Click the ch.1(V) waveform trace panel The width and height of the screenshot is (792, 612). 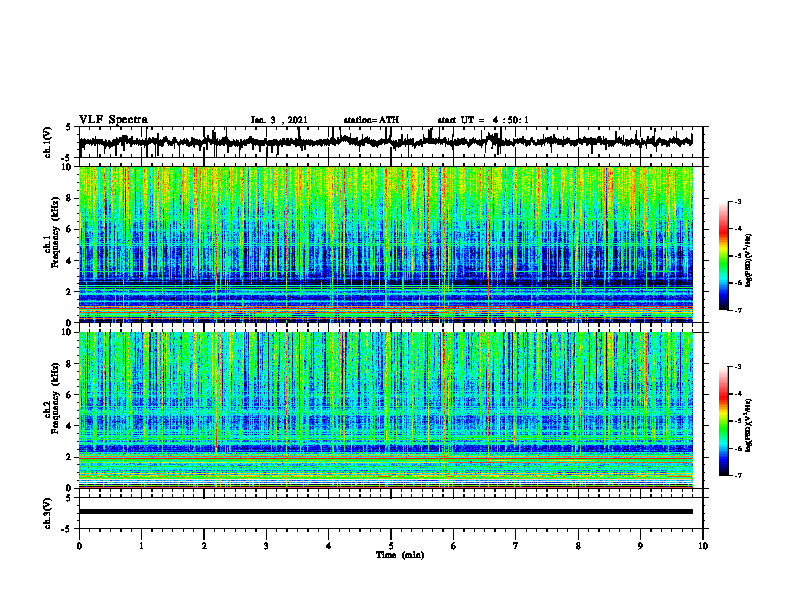[390, 142]
